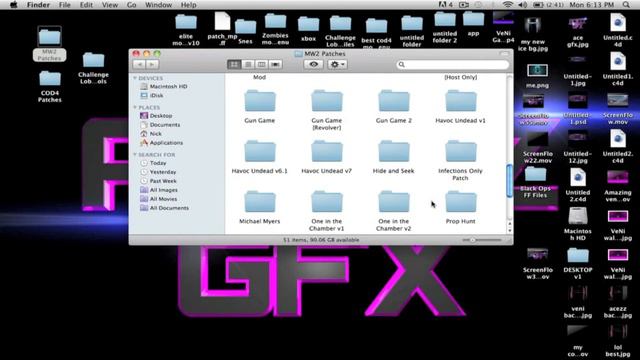This screenshot has height=360, width=640.
Task: Open the Gun Game folder
Action: click(x=260, y=101)
